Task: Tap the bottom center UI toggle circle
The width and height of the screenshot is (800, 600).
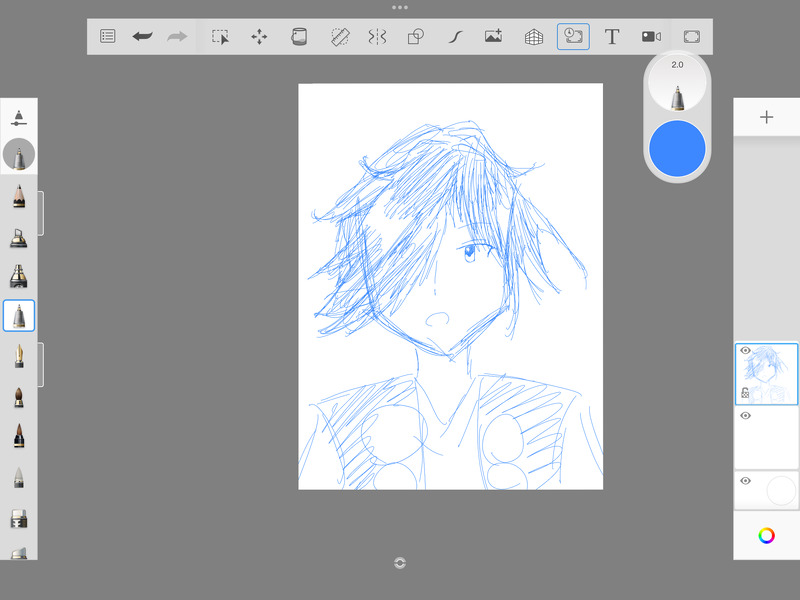Action: [400, 563]
